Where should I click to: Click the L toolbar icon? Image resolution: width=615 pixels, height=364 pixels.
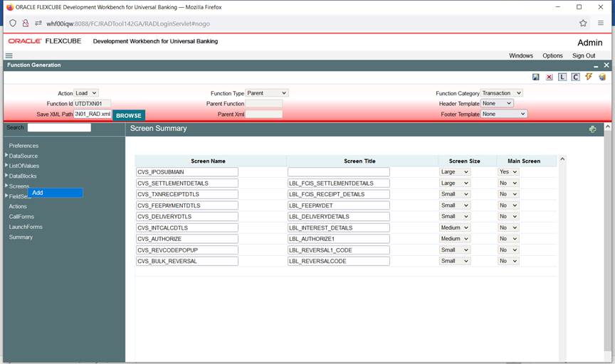click(562, 77)
